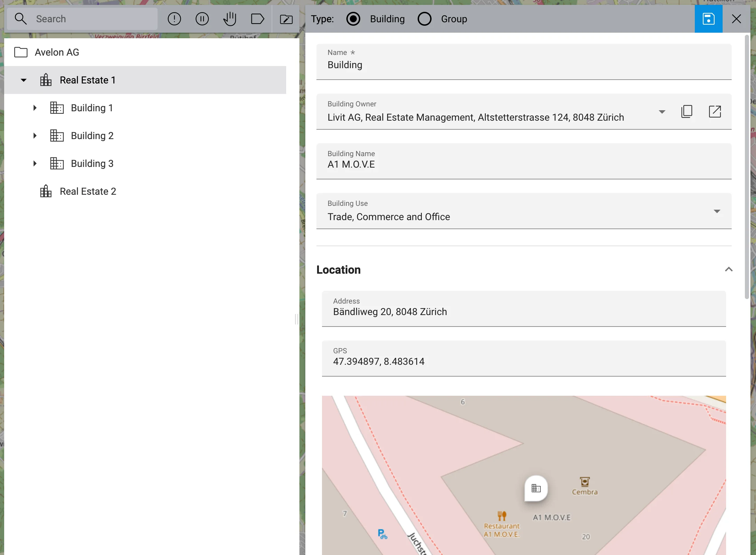
Task: Click the search magnifier icon
Action: (21, 19)
